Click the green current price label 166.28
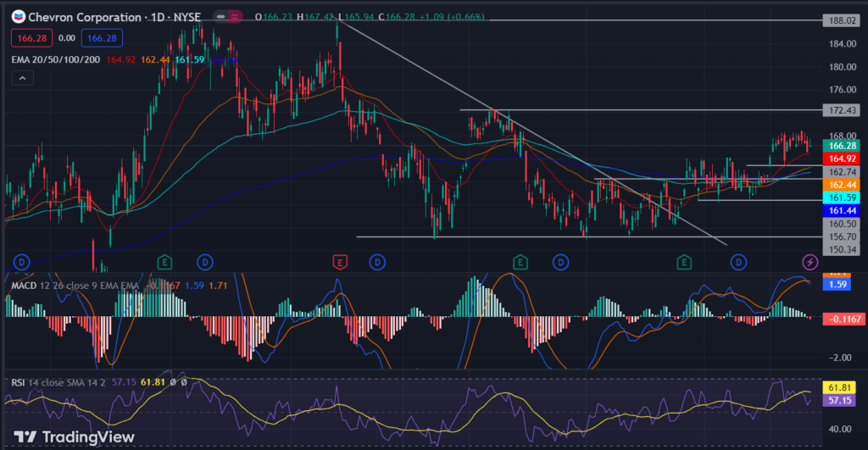 click(x=842, y=146)
